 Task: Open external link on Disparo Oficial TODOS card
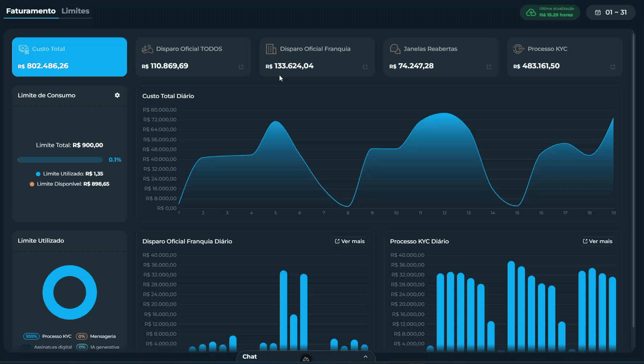[x=241, y=67]
